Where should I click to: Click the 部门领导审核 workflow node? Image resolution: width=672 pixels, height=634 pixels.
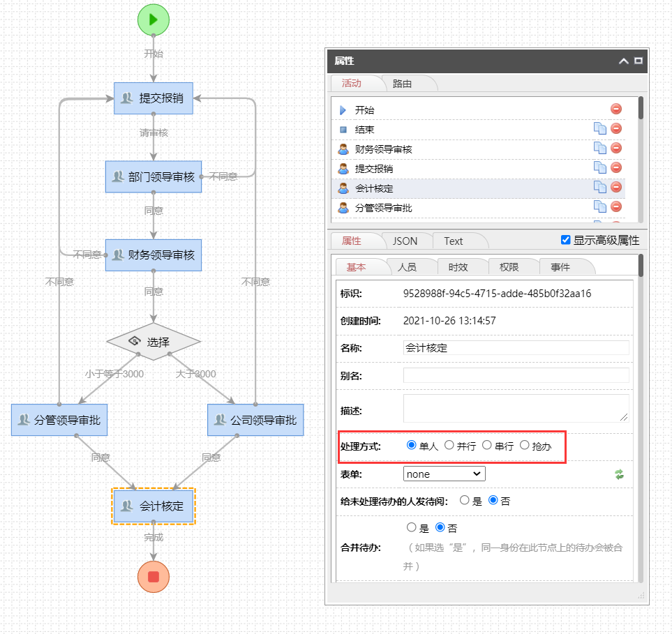coord(154,177)
